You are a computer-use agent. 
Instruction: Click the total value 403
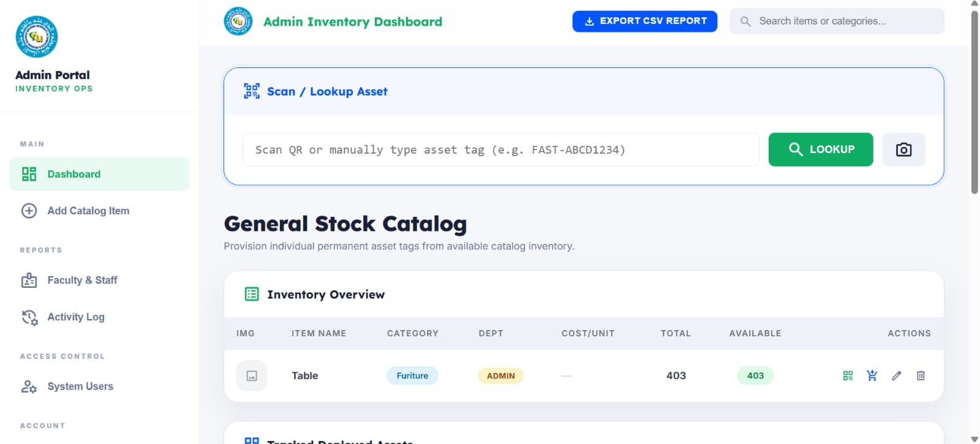click(x=676, y=375)
